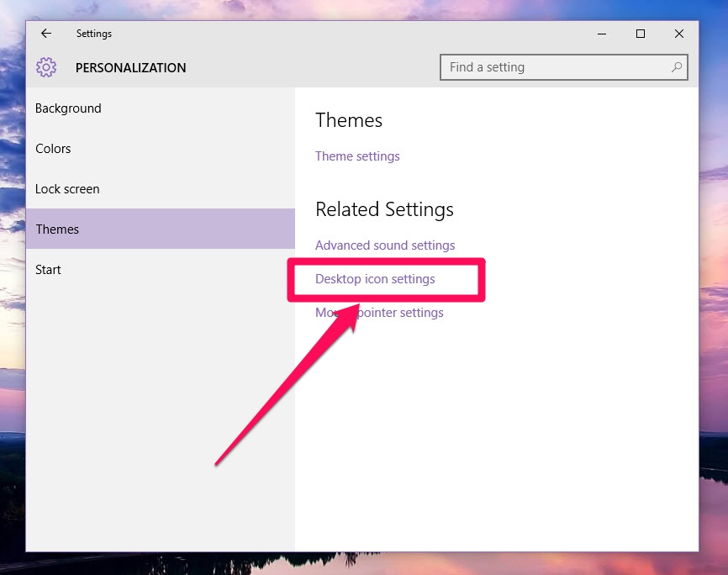The height and width of the screenshot is (575, 728).
Task: Minimize the Settings window
Action: [x=602, y=34]
